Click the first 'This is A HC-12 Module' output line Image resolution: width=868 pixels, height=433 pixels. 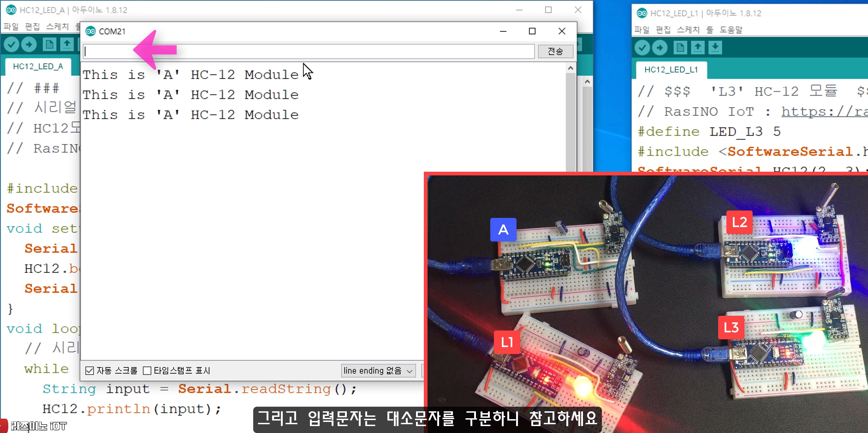click(x=190, y=75)
